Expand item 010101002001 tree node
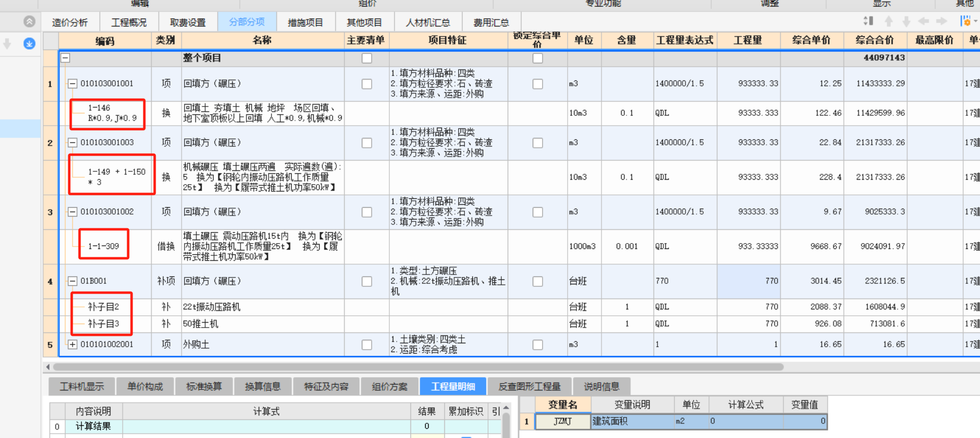Screen dimensions: 980x438 pos(73,345)
